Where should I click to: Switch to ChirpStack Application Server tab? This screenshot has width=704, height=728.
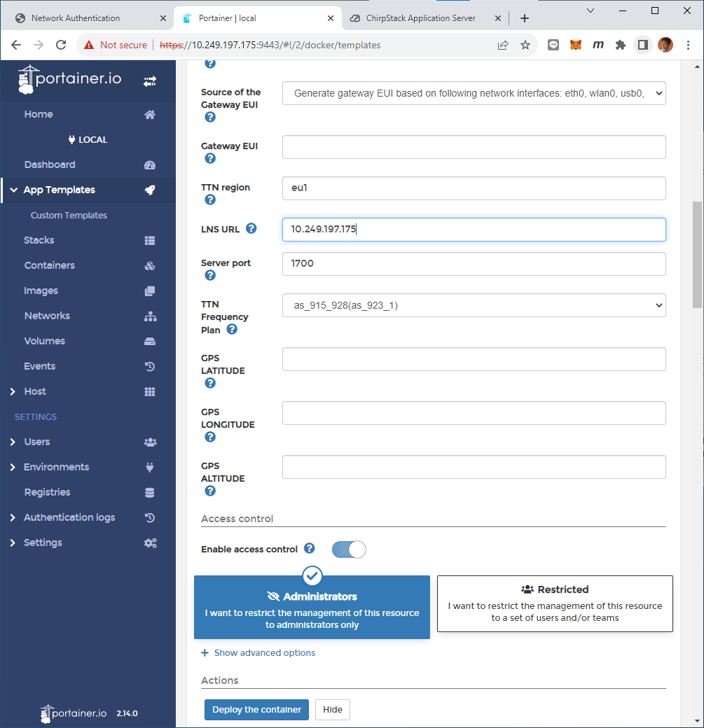tap(420, 18)
